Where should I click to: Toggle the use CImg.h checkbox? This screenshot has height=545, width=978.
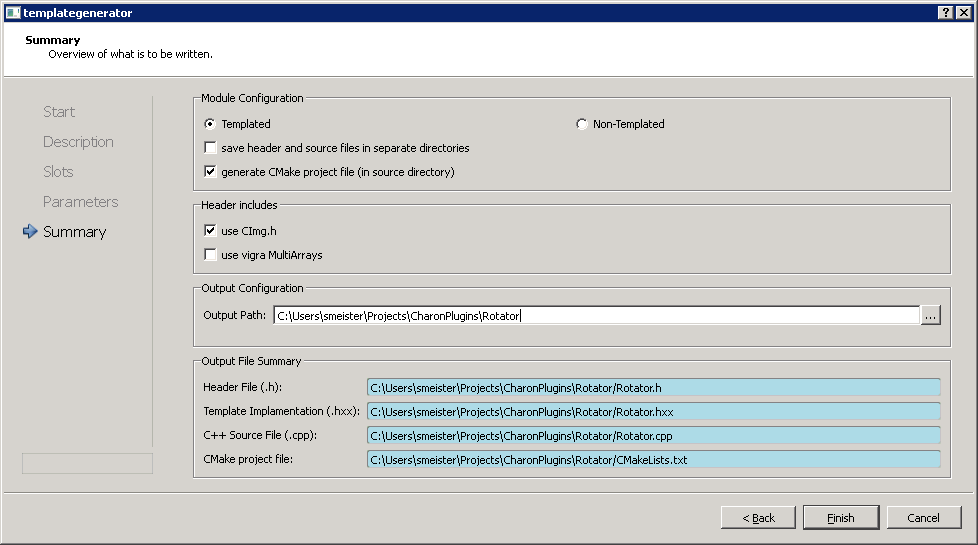click(210, 231)
